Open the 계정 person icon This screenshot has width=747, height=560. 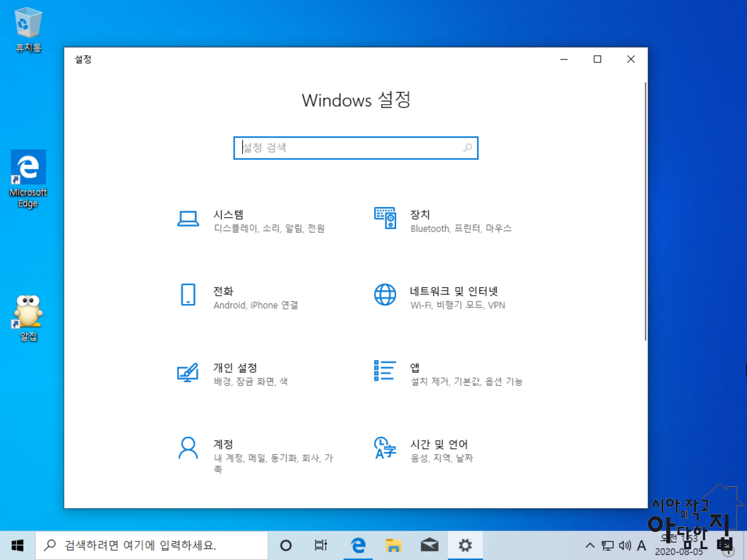(188, 448)
